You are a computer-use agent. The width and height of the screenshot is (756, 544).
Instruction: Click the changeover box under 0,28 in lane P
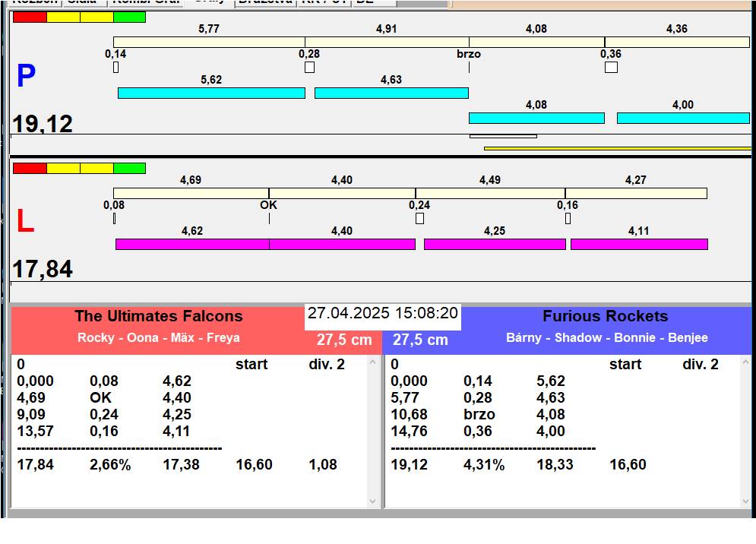click(309, 67)
